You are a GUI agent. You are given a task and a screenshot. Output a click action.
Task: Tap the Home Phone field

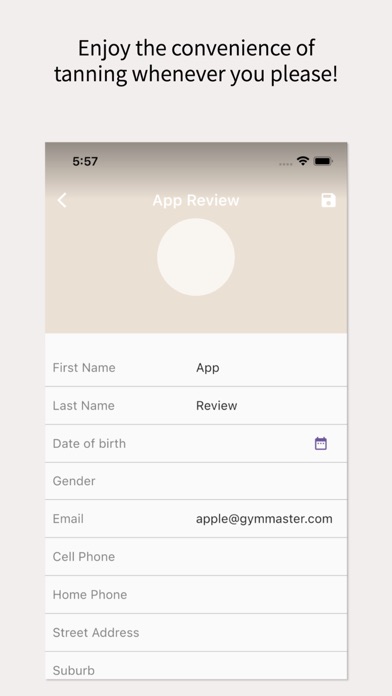pos(196,595)
